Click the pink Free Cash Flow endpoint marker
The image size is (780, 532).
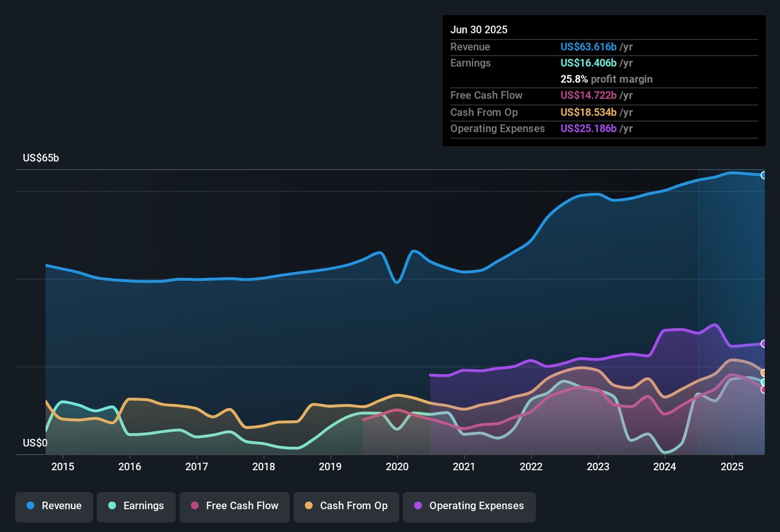click(764, 390)
